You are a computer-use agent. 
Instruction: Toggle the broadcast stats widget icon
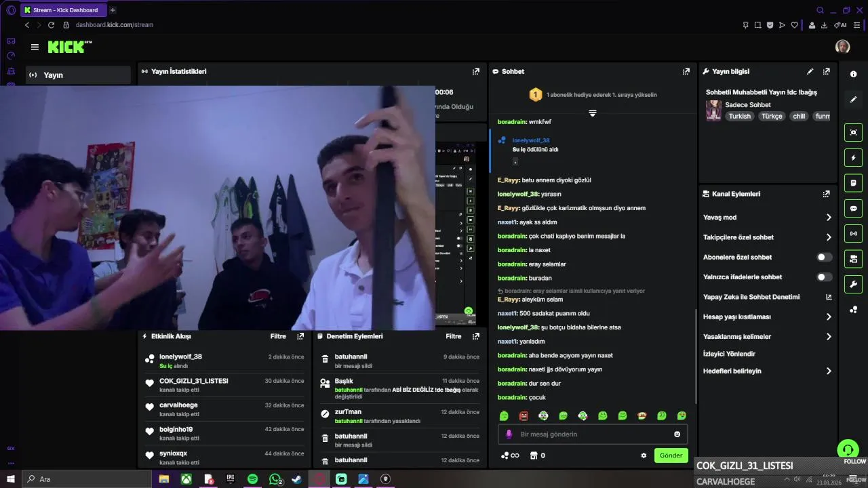(853, 233)
